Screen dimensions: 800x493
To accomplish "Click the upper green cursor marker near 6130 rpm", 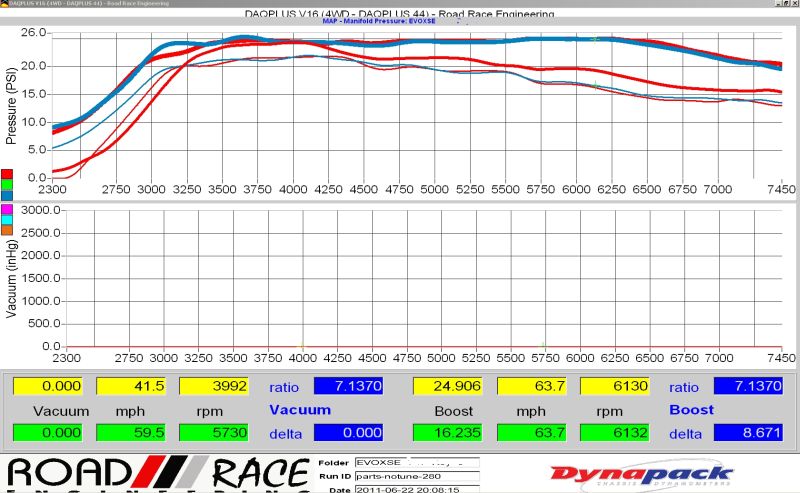I will (594, 39).
